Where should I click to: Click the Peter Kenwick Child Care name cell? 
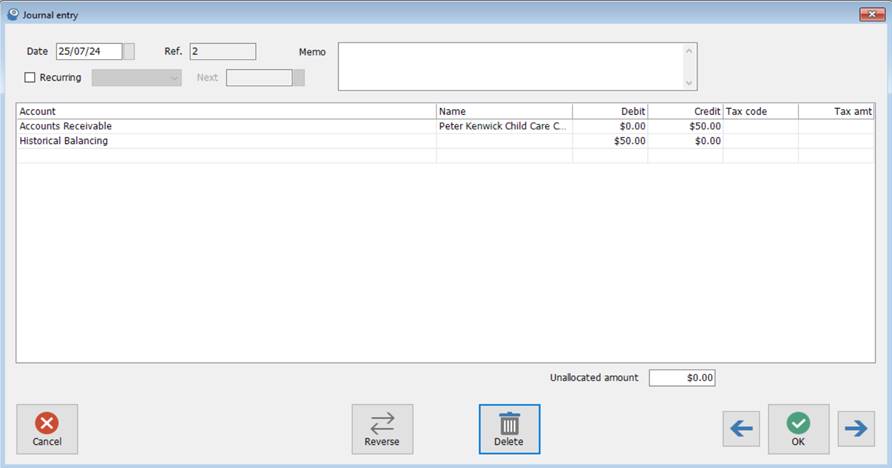coord(505,126)
